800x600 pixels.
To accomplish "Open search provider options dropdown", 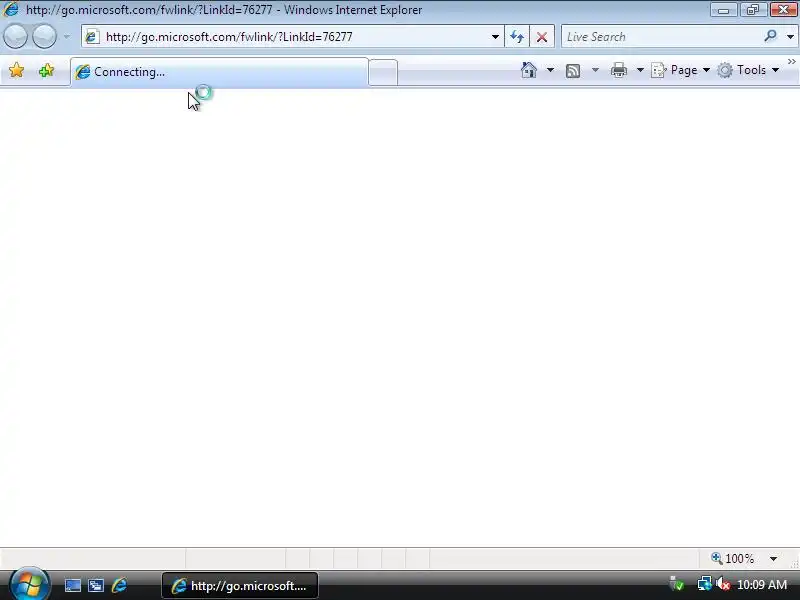I will (x=790, y=37).
